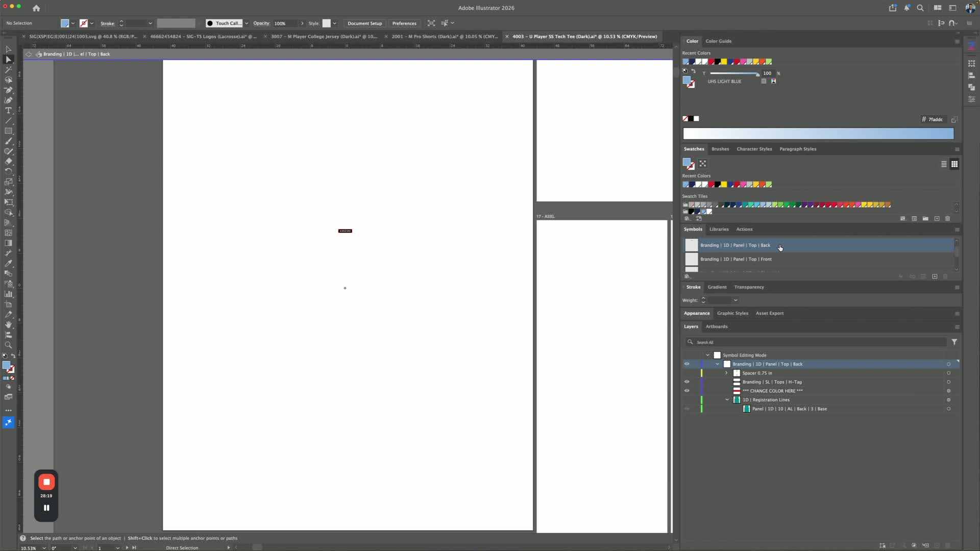The image size is (980, 551).
Task: Select the Paintbrush tool
Action: (8, 141)
